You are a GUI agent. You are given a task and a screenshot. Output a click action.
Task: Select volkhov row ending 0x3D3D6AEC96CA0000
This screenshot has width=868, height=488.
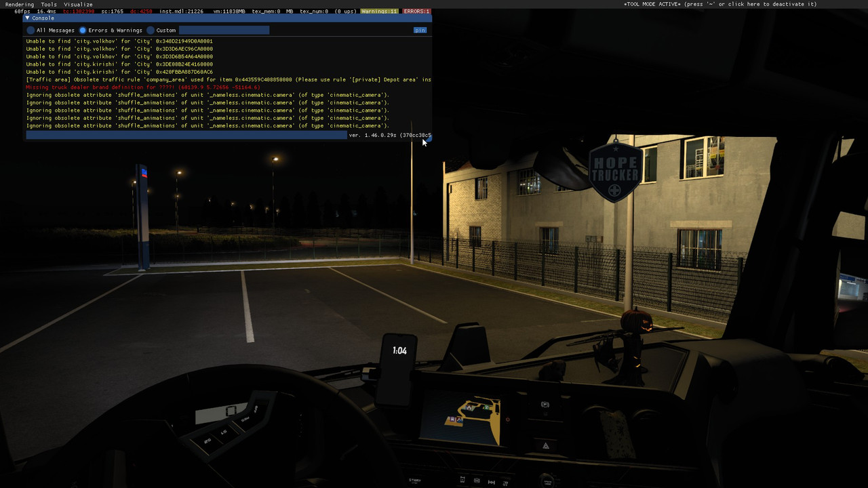tap(119, 49)
